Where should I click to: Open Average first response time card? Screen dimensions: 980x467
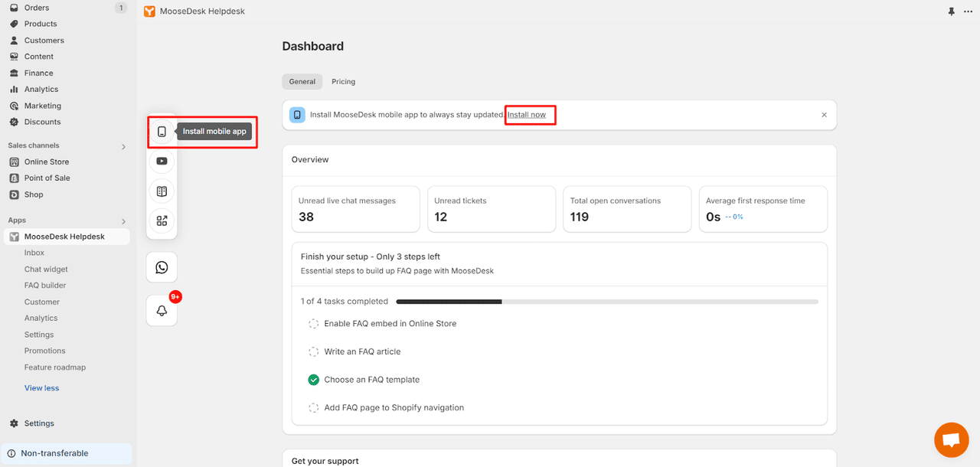(763, 209)
